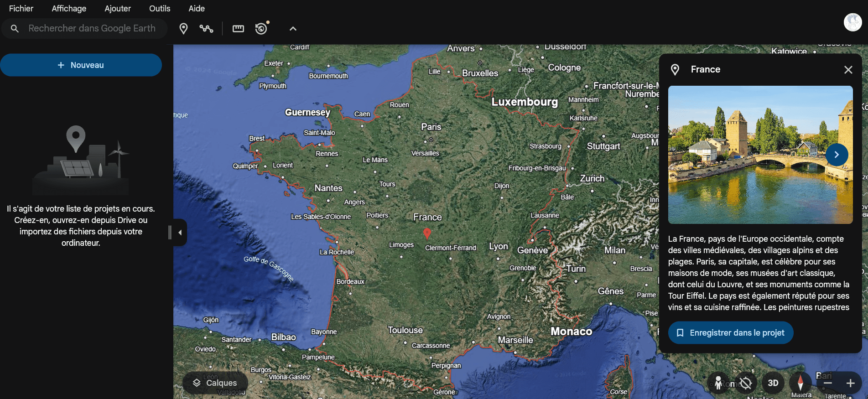Open the Calques layers panel

(x=215, y=383)
